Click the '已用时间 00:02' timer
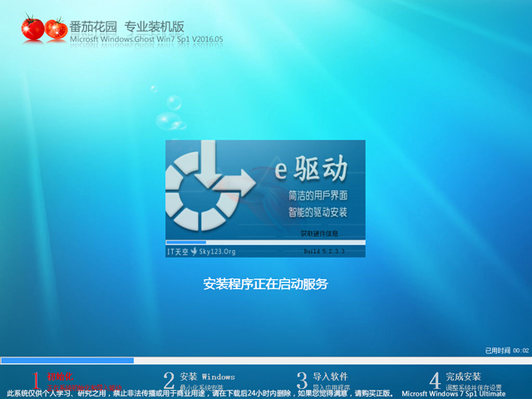Screen dimensions: 532x399 click(x=507, y=351)
